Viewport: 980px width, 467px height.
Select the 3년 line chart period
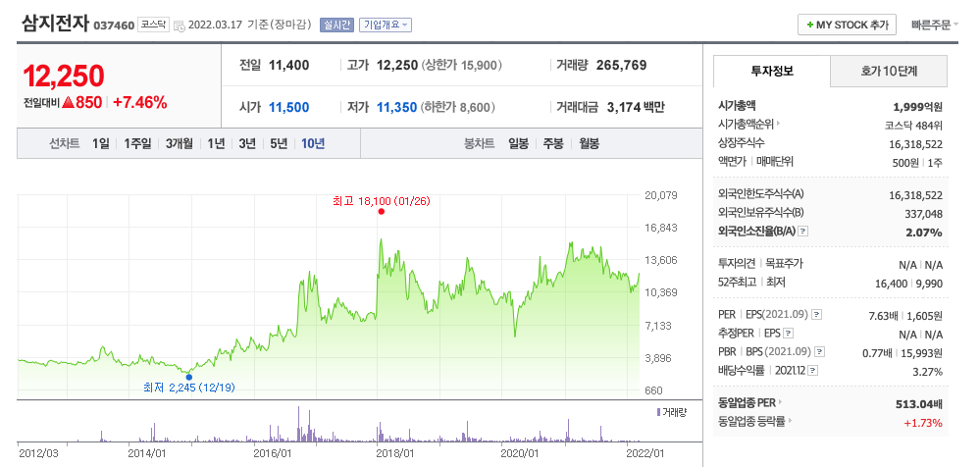[x=247, y=144]
